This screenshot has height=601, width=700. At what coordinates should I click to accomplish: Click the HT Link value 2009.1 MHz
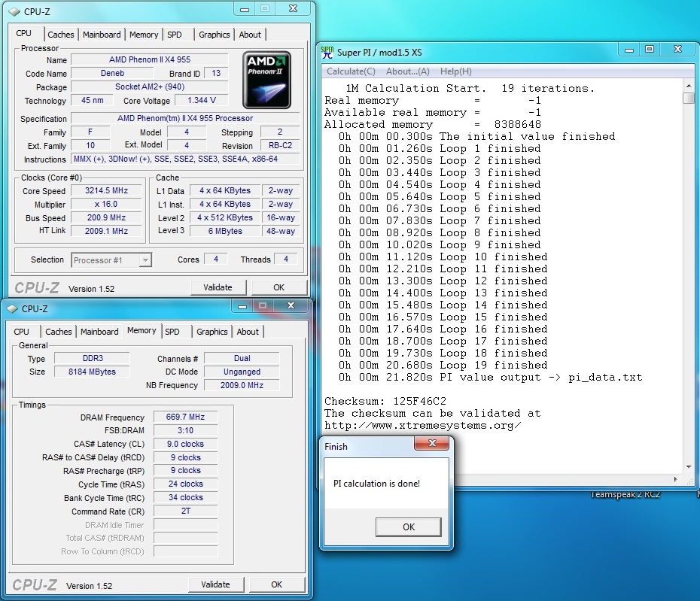[106, 231]
